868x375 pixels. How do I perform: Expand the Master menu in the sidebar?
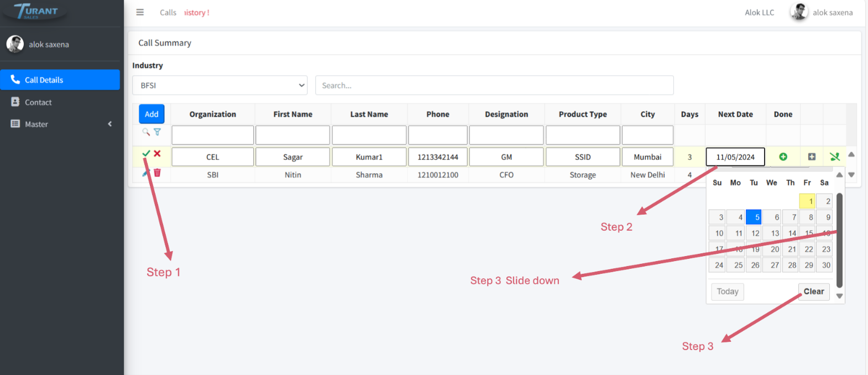(60, 124)
